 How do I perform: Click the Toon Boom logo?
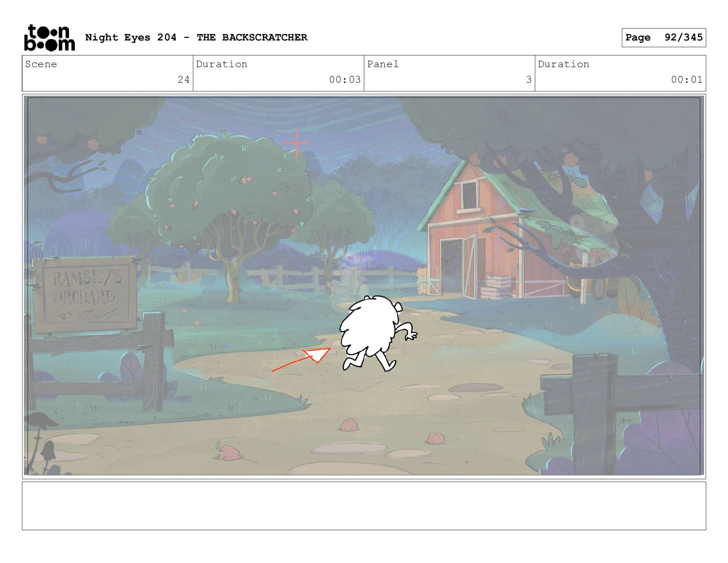49,38
